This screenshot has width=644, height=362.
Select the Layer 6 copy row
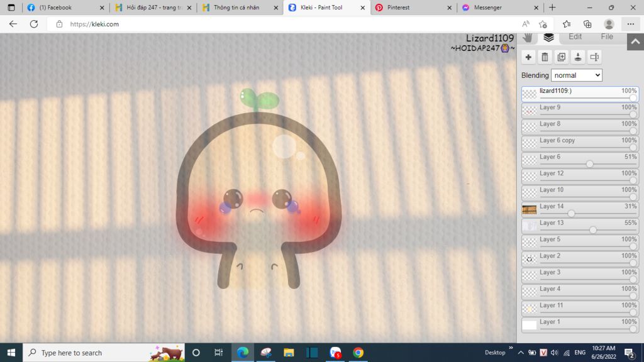tap(580, 143)
